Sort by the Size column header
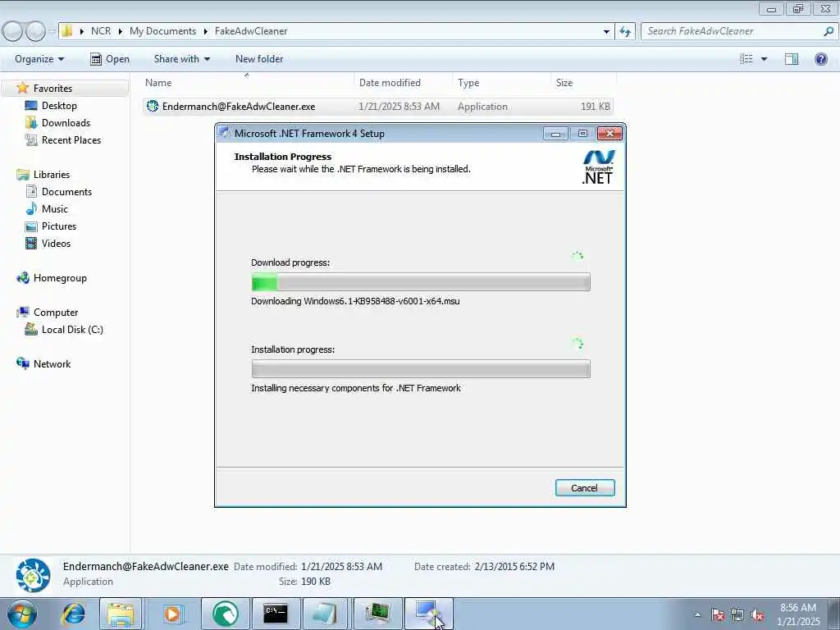Image resolution: width=840 pixels, height=630 pixels. click(x=564, y=83)
